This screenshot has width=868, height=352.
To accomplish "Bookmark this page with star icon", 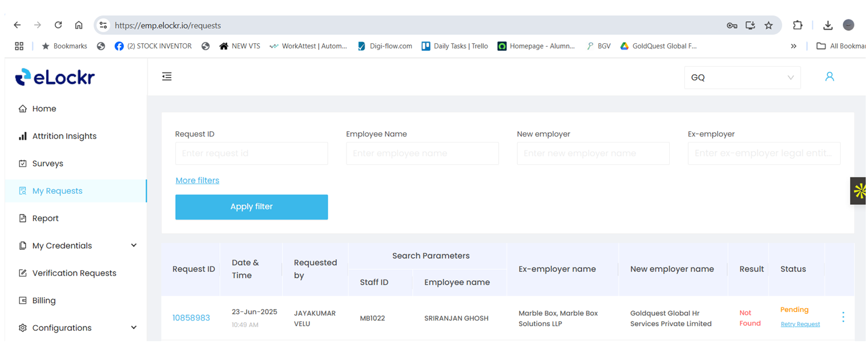I will (769, 25).
